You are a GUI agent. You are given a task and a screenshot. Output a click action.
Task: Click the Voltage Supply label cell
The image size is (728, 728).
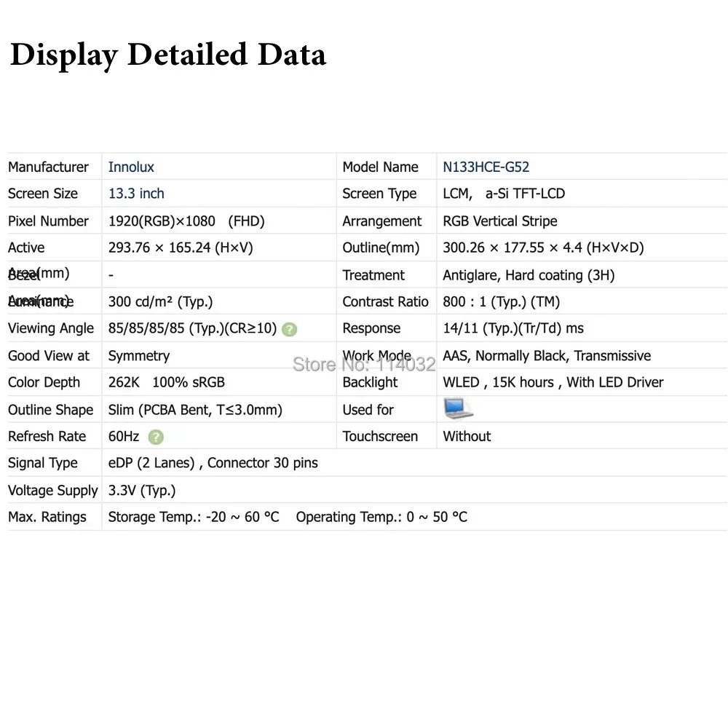pyautogui.click(x=53, y=490)
